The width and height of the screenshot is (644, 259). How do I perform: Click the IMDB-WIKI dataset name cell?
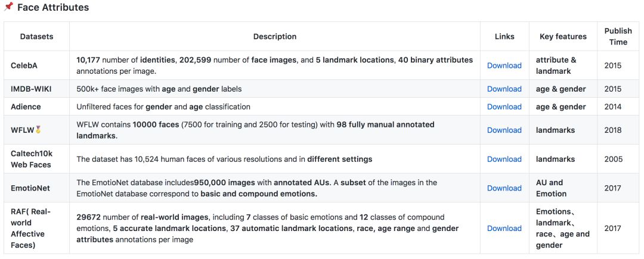36,89
